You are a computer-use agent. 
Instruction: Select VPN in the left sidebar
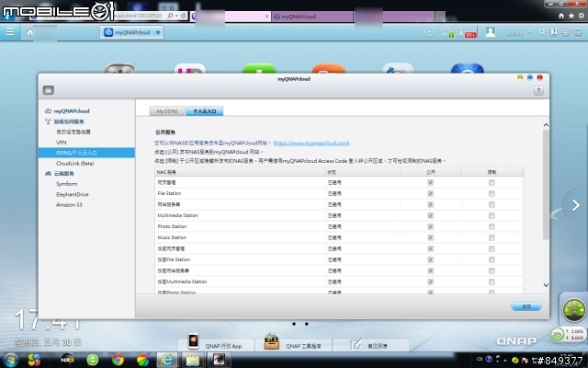tap(62, 143)
